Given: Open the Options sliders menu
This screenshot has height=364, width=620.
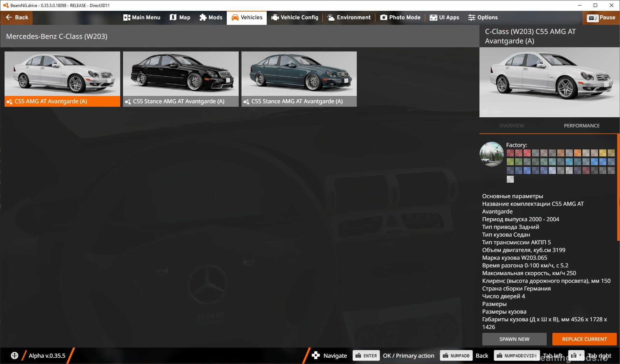Looking at the screenshot, I should [x=483, y=17].
